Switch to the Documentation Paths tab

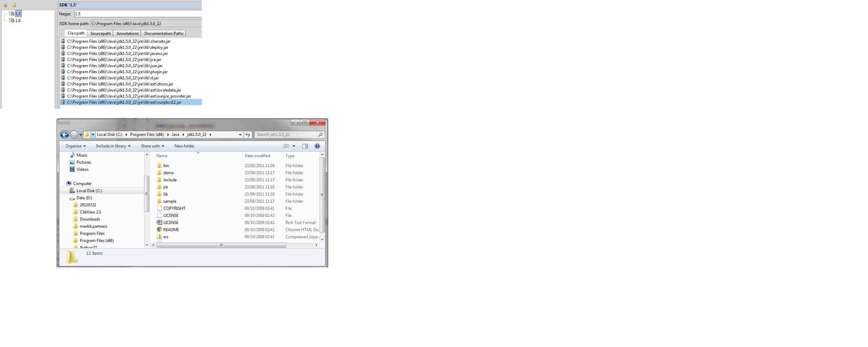164,33
